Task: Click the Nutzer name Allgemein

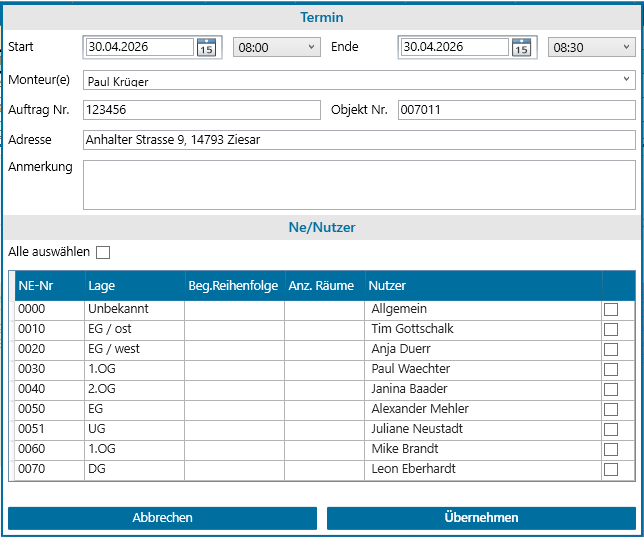Action: point(399,309)
